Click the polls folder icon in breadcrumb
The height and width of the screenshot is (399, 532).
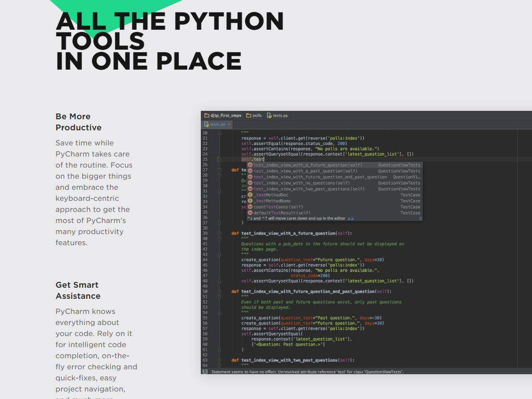(x=249, y=115)
